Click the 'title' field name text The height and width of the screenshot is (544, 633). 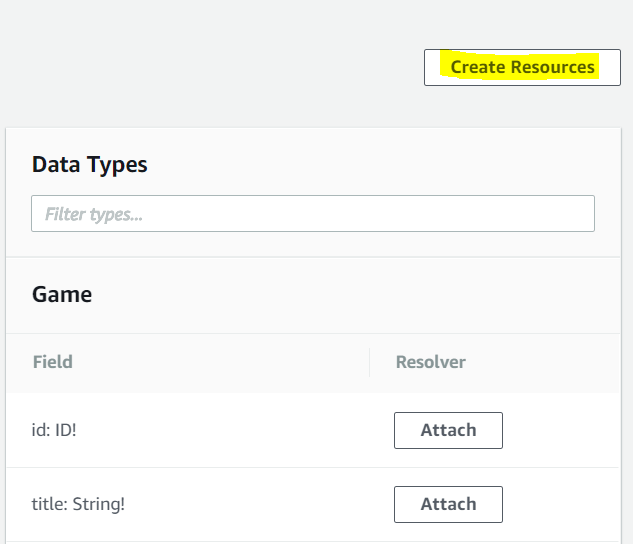(x=48, y=504)
